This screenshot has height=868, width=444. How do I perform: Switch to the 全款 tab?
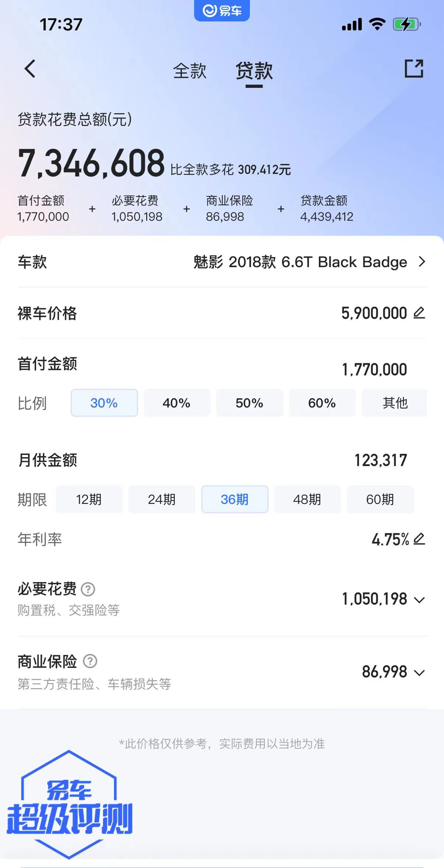[190, 71]
